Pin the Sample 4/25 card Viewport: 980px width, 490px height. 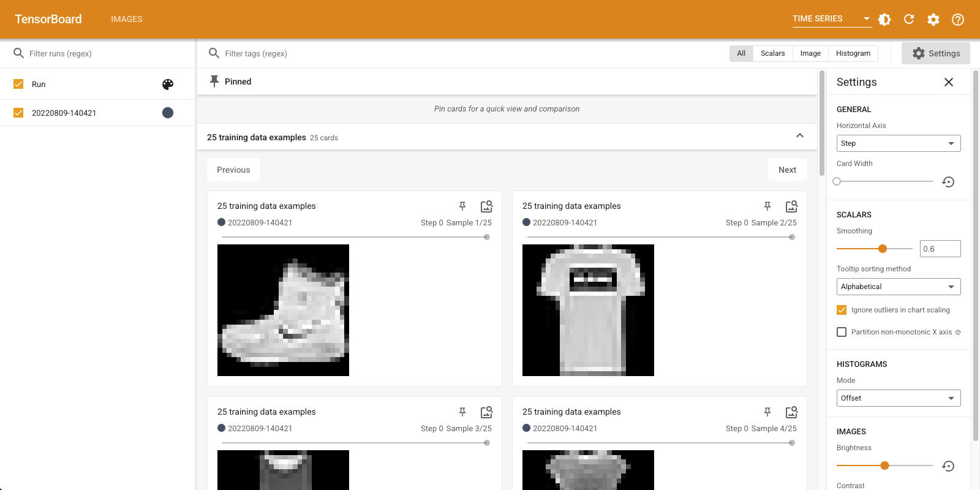point(767,412)
